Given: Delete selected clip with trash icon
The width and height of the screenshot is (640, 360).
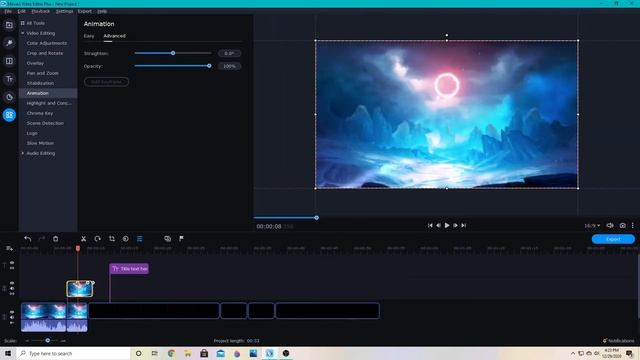Looking at the screenshot, I should pos(56,239).
